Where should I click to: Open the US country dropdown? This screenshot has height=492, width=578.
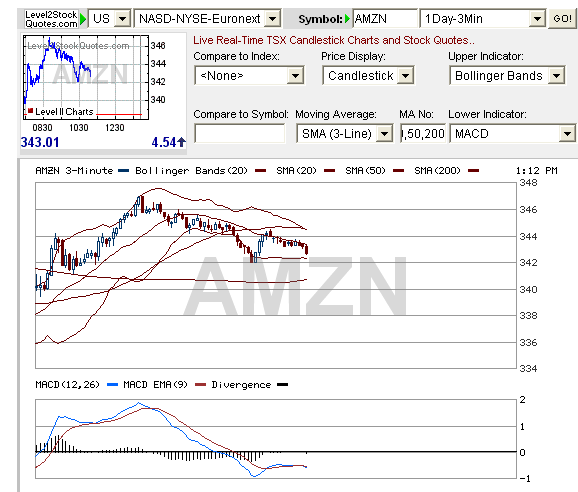pos(110,18)
